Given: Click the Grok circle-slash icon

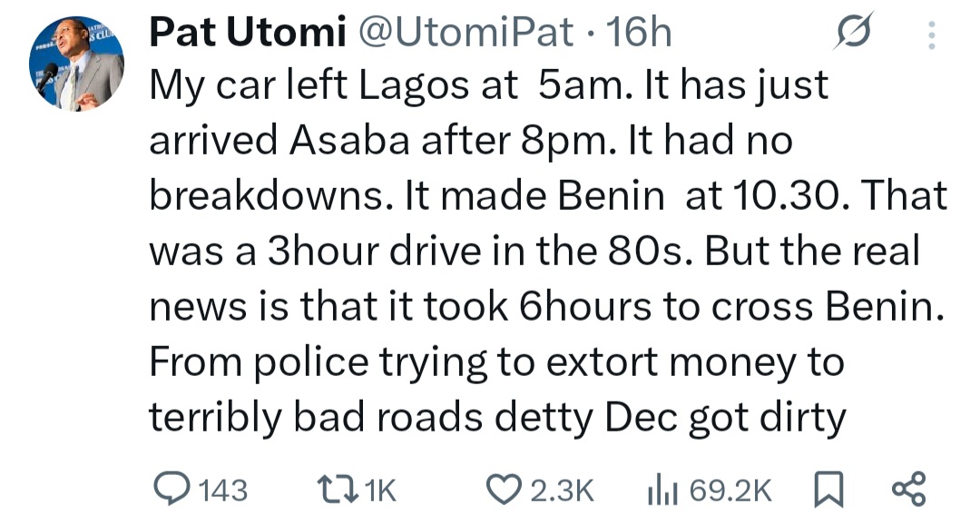Looking at the screenshot, I should 854,34.
